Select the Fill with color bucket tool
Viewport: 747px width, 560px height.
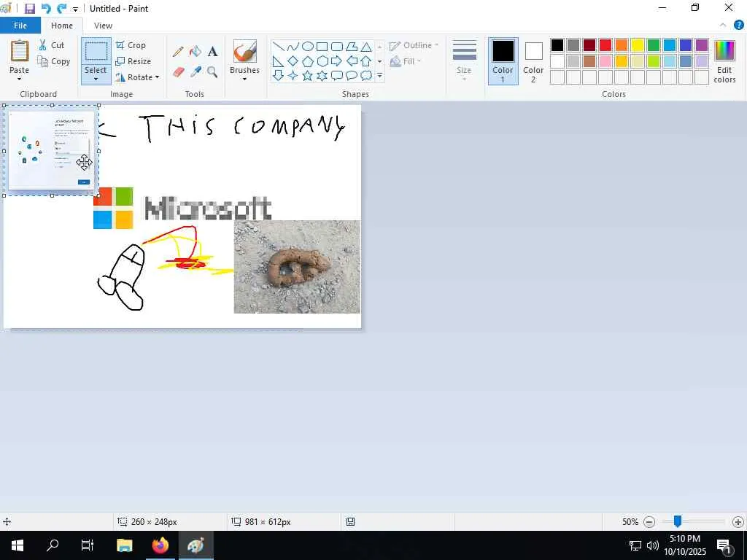coord(196,52)
